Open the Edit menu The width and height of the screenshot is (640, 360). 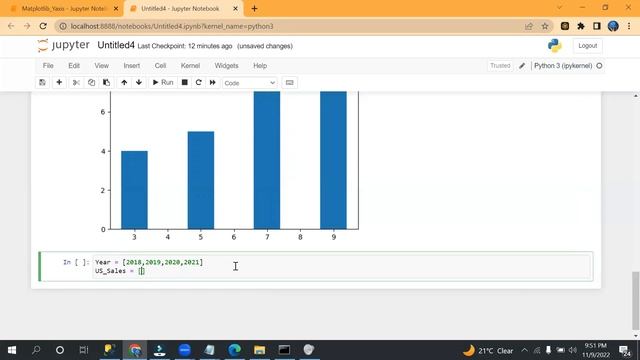tap(74, 66)
